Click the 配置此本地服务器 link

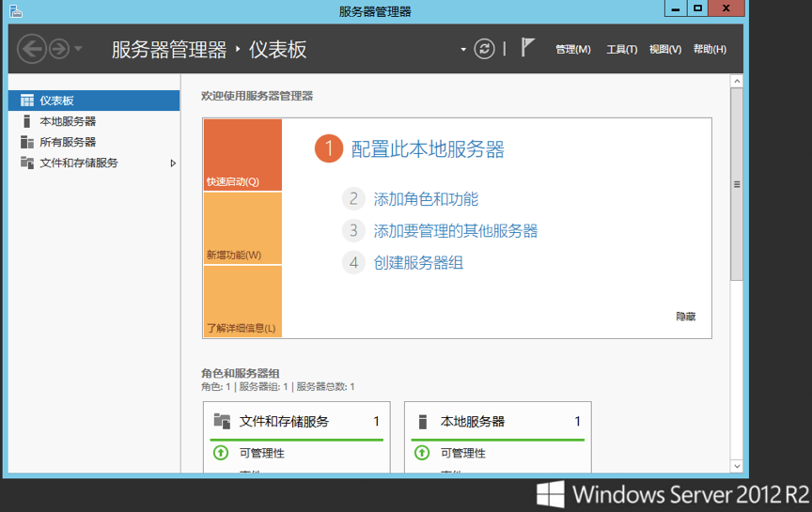pyautogui.click(x=428, y=149)
